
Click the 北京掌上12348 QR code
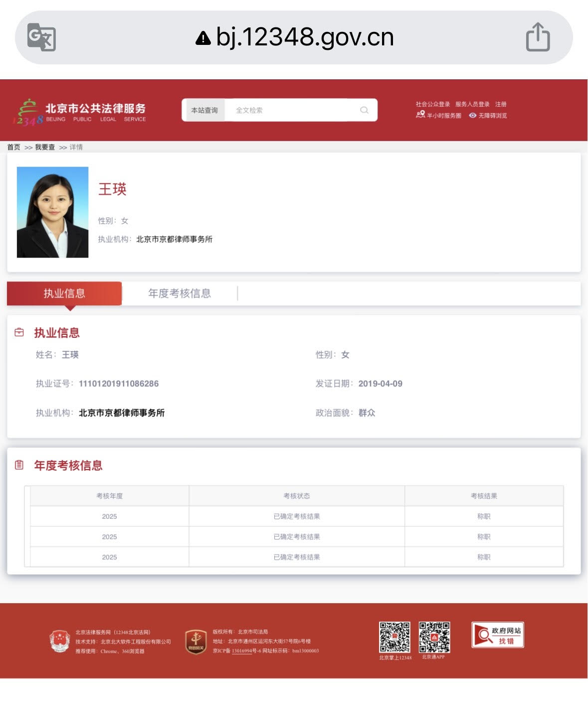point(394,637)
